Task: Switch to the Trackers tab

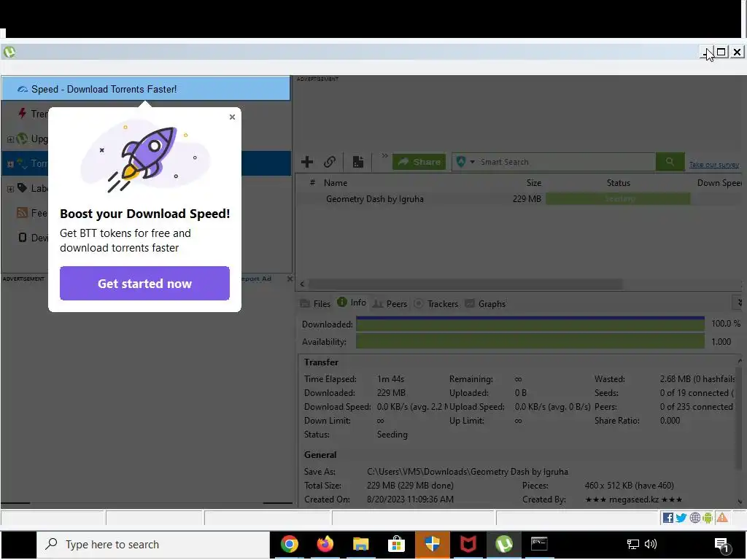Action: click(436, 304)
